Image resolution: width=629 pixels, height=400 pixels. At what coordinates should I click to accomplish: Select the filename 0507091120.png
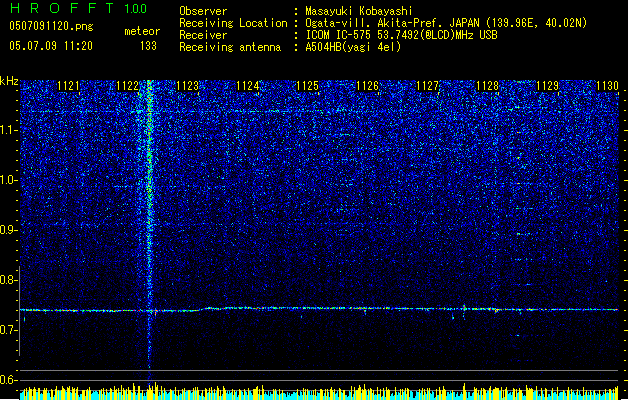[x=51, y=26]
